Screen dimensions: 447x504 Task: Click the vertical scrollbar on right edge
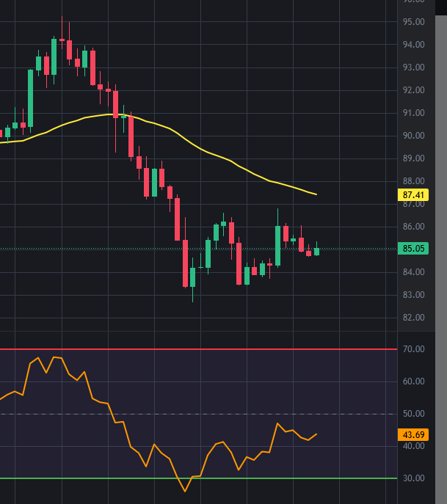click(441, 259)
